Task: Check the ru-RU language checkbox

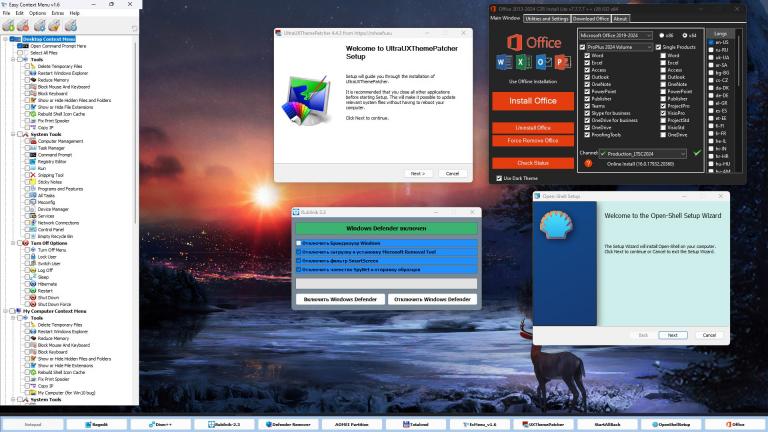Action: tap(711, 50)
